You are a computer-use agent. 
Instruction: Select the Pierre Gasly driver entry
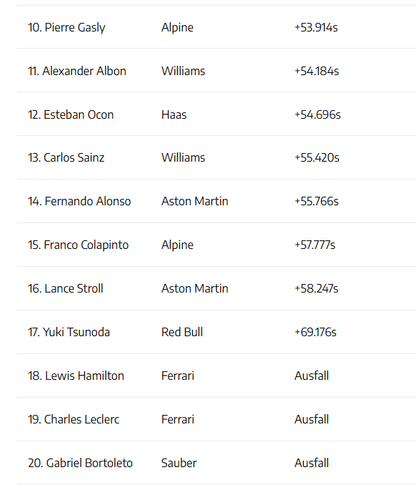[x=67, y=27]
